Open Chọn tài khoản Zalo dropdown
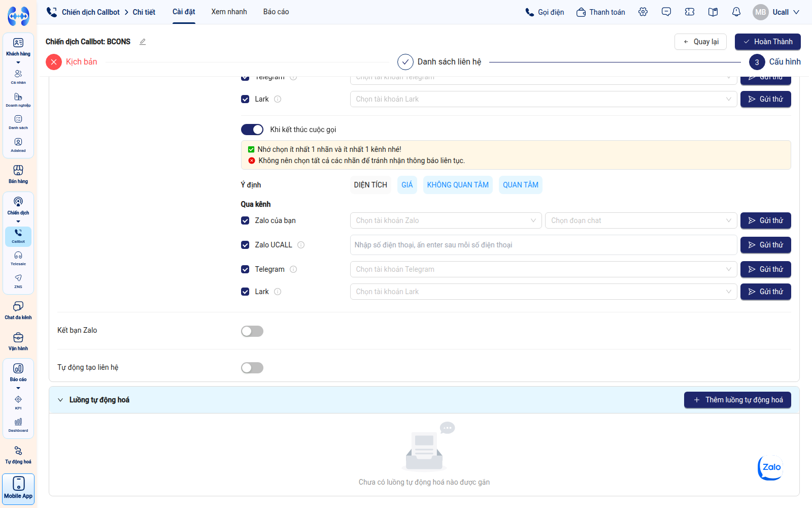 point(446,220)
